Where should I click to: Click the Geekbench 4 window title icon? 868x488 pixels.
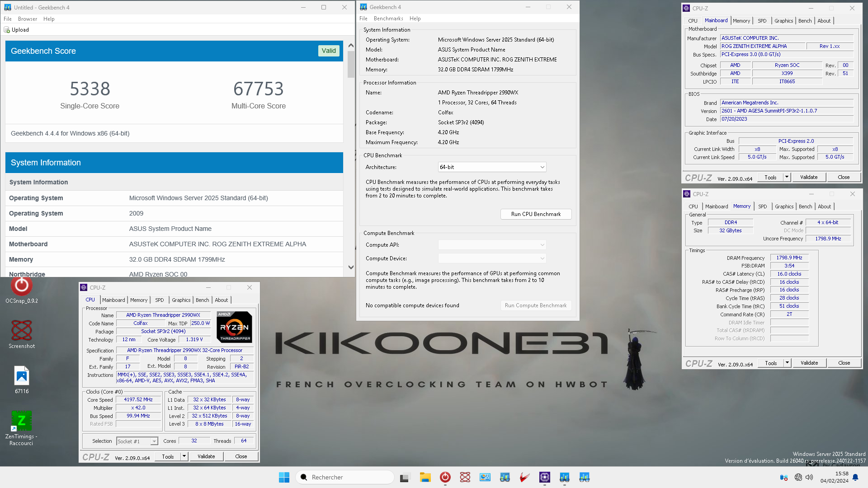(363, 7)
